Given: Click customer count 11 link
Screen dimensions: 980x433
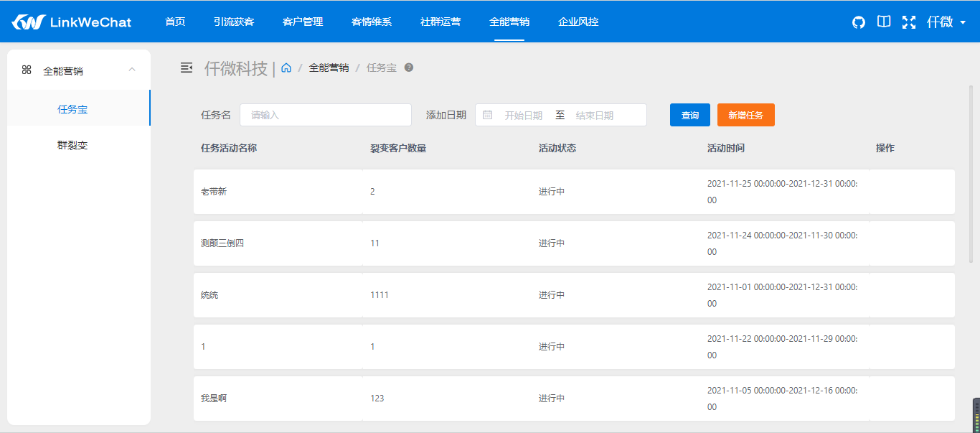Looking at the screenshot, I should pos(374,243).
